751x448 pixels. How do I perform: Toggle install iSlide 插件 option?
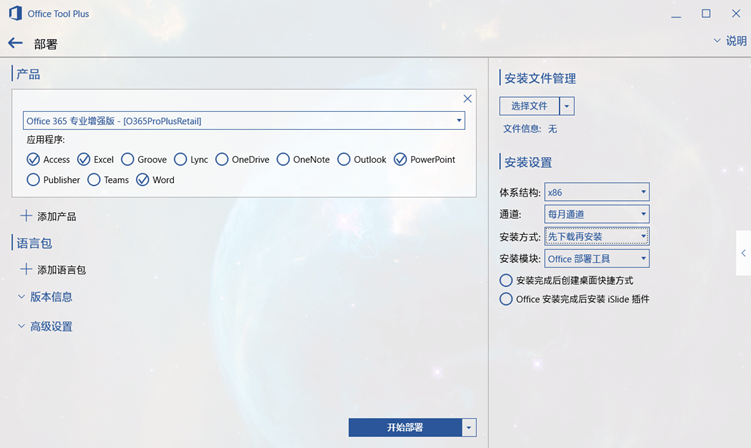(x=506, y=299)
